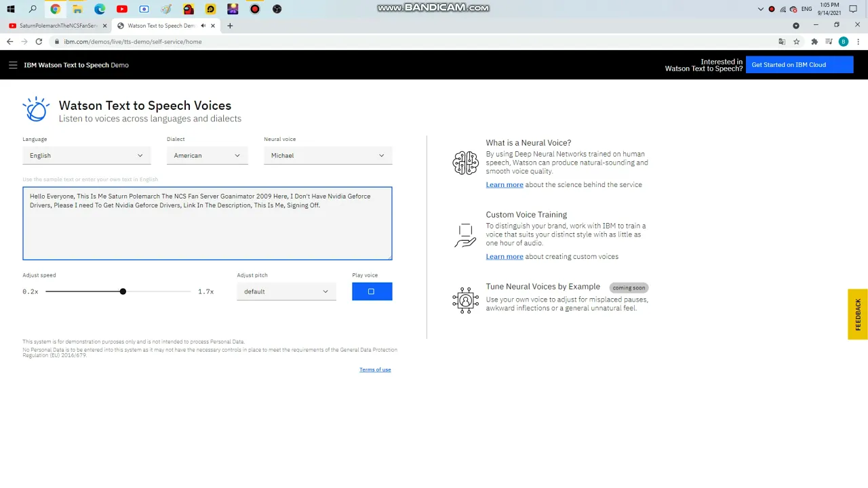Open Learn more about custom voices link

point(505,256)
